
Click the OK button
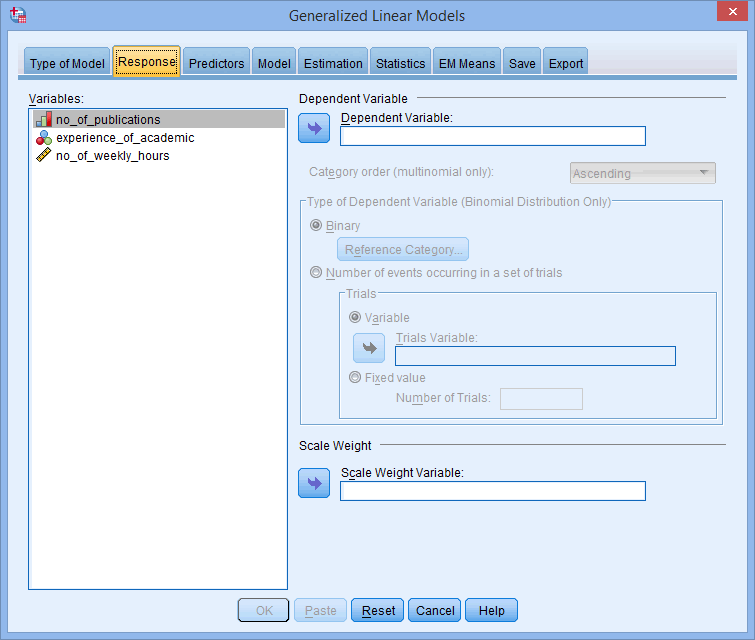coord(263,610)
